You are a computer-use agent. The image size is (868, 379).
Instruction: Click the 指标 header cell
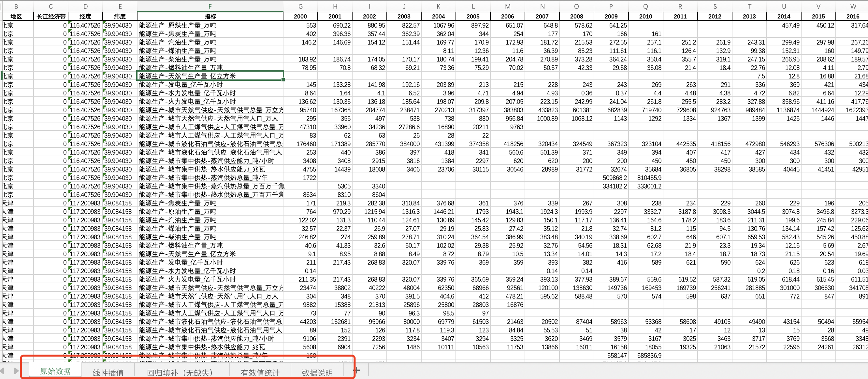coord(210,16)
